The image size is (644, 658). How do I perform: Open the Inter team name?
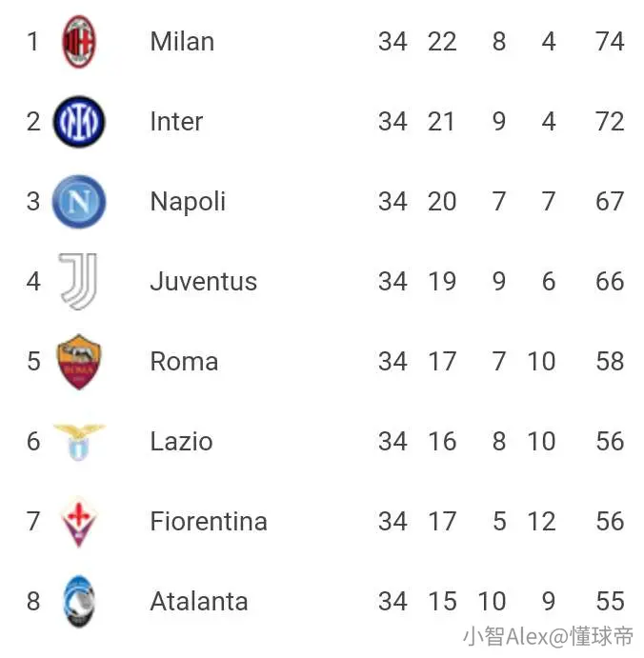pyautogui.click(x=176, y=122)
